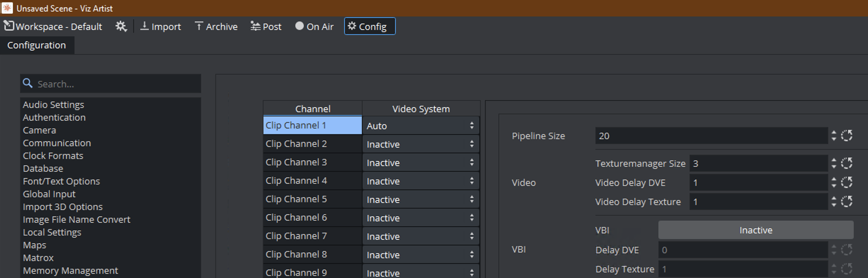Reset Video Delay Texture value
The height and width of the screenshot is (278, 868).
click(846, 201)
